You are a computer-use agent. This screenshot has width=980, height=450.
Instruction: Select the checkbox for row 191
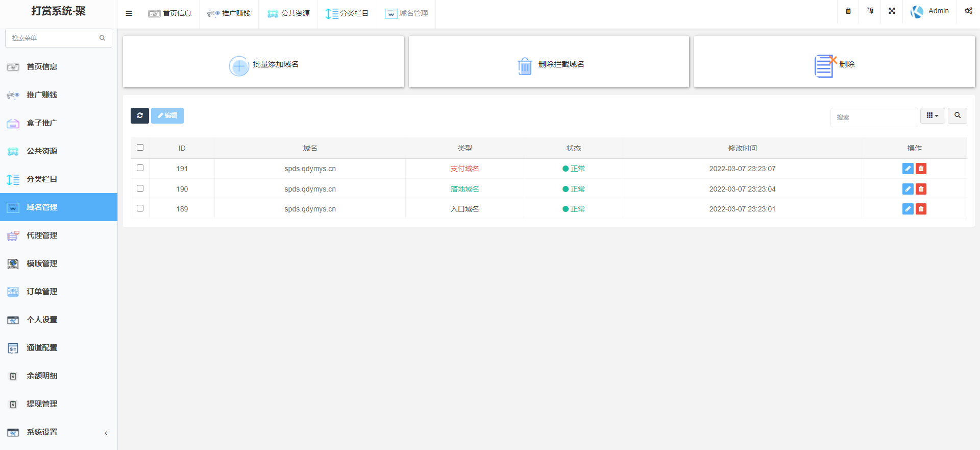pyautogui.click(x=140, y=168)
